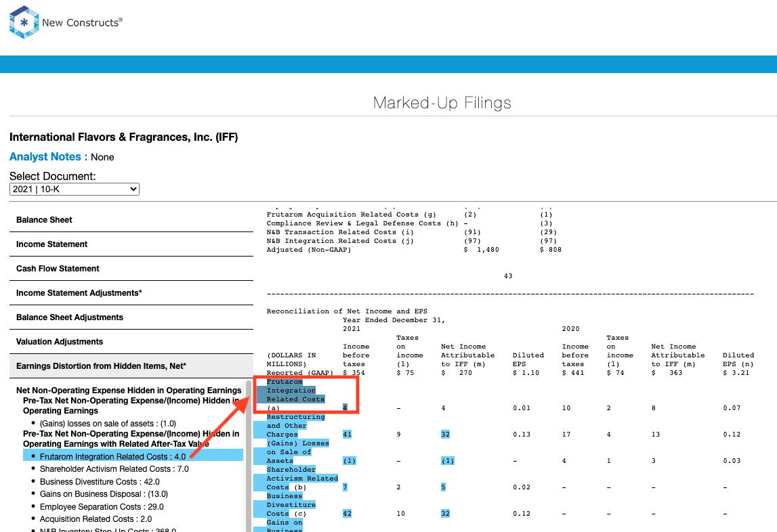Click highlighted 'Shareholder Activism Related Costs (b)' label
This screenshot has width=777, height=532.
(302, 479)
